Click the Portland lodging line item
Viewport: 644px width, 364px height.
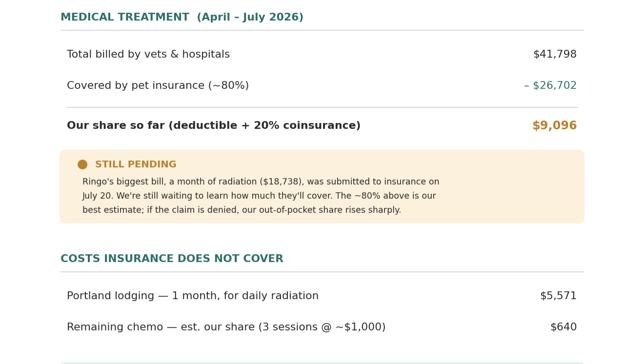tap(322, 296)
